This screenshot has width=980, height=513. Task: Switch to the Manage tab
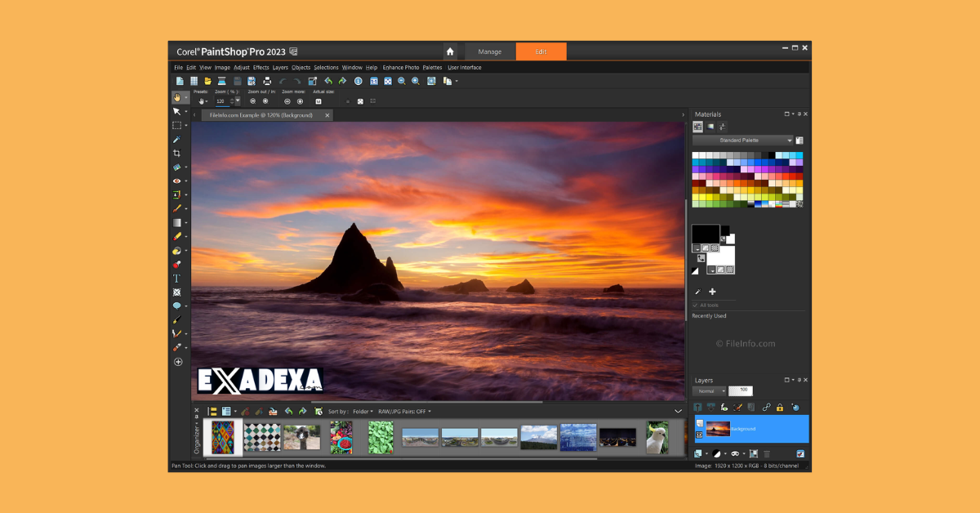point(490,51)
